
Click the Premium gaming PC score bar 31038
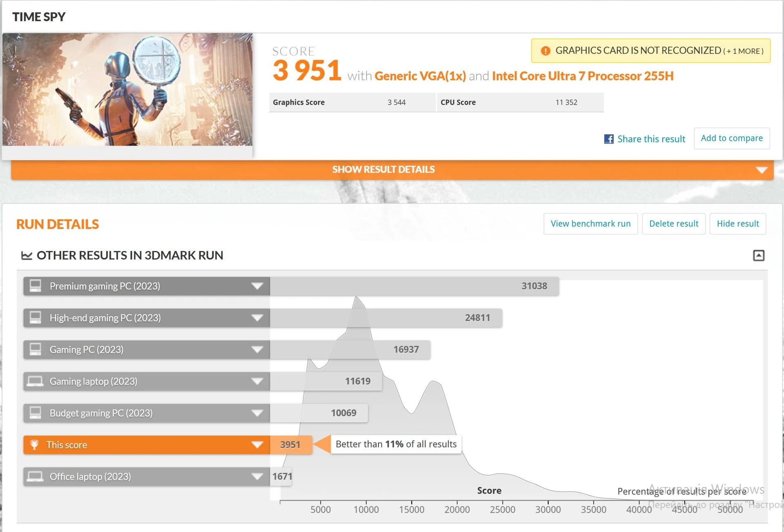click(414, 286)
